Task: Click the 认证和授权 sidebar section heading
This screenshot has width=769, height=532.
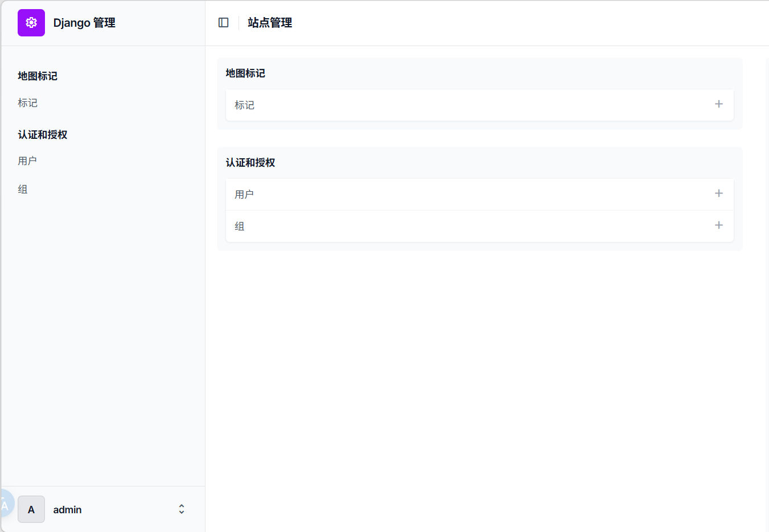Action: pos(43,135)
